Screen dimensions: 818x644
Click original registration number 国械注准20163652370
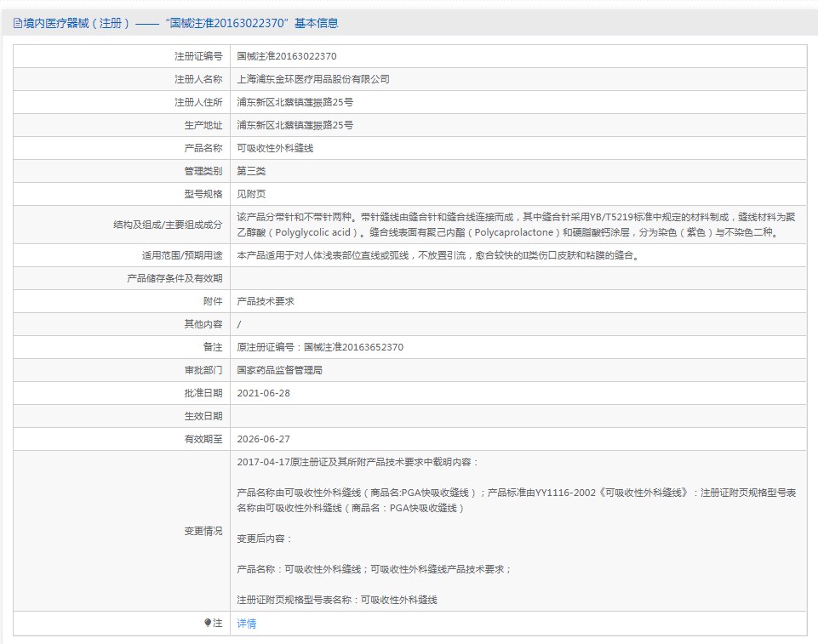click(353, 347)
